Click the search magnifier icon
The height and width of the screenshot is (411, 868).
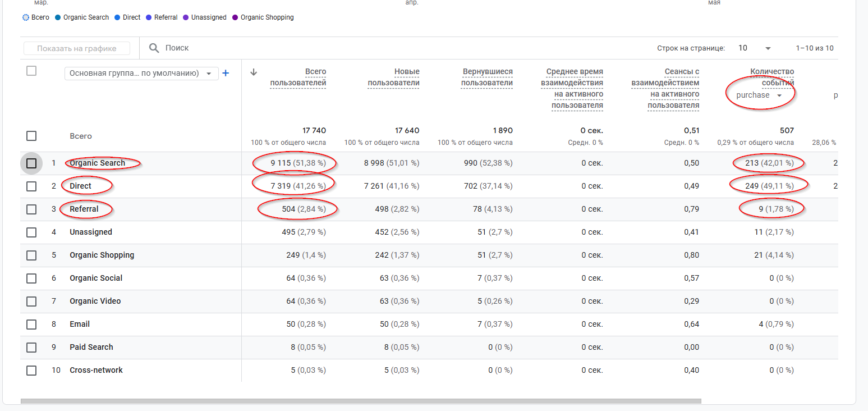pos(154,48)
